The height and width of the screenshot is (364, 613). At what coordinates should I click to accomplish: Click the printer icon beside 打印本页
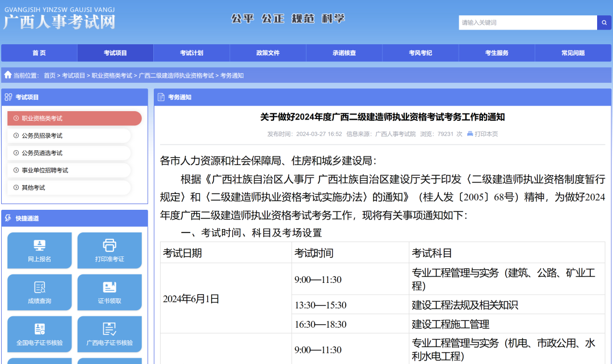tap(469, 134)
